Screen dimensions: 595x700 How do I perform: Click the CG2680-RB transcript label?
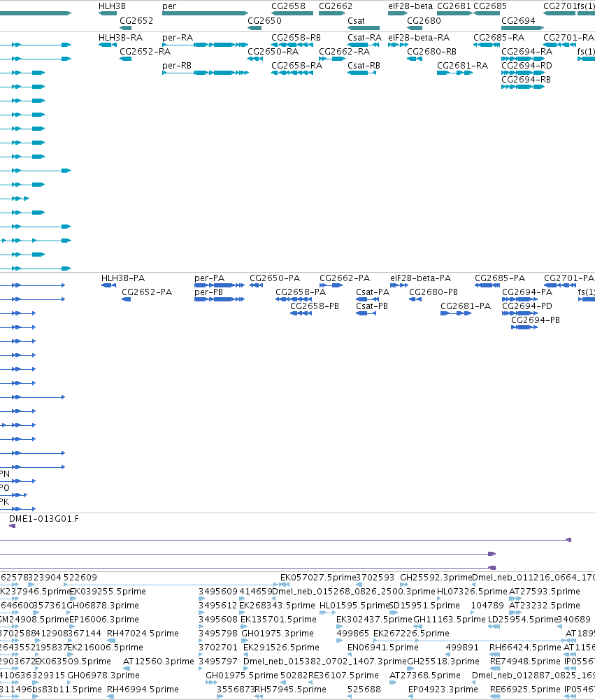click(431, 51)
